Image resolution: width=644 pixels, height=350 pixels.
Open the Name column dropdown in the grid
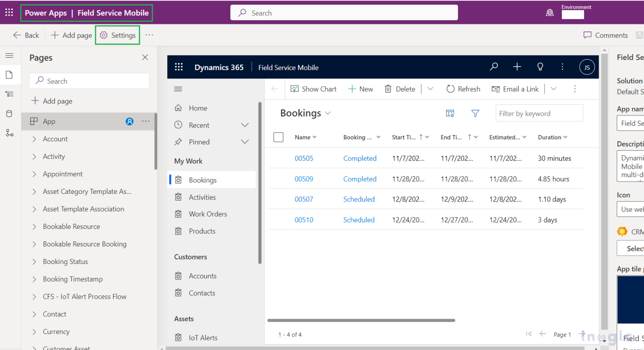(x=314, y=137)
